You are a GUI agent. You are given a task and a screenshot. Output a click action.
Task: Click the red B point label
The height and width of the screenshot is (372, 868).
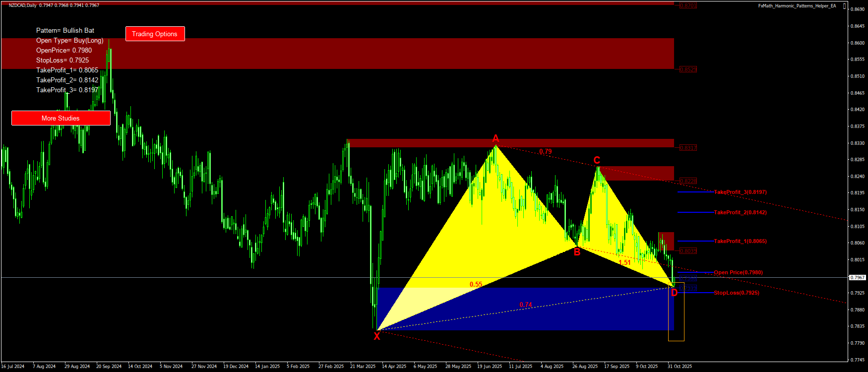pyautogui.click(x=577, y=252)
